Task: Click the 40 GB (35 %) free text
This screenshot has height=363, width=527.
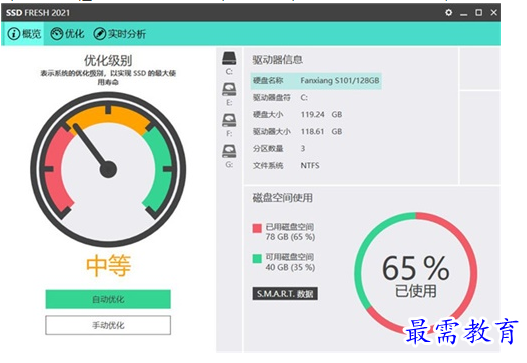Action: click(x=290, y=267)
